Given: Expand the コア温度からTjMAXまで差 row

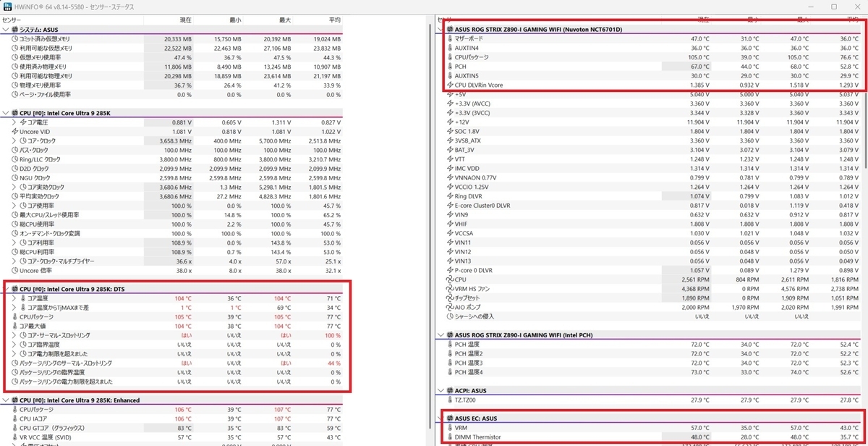Looking at the screenshot, I should (x=14, y=307).
